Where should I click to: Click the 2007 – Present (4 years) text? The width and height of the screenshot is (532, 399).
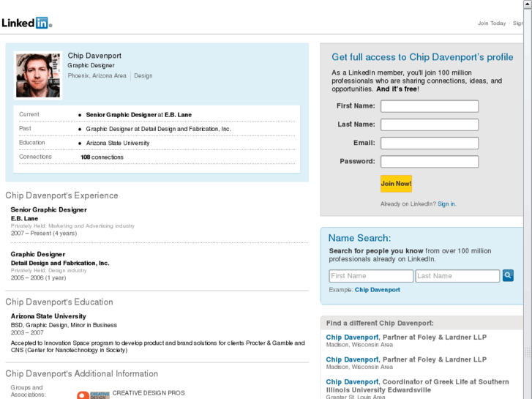pos(44,234)
